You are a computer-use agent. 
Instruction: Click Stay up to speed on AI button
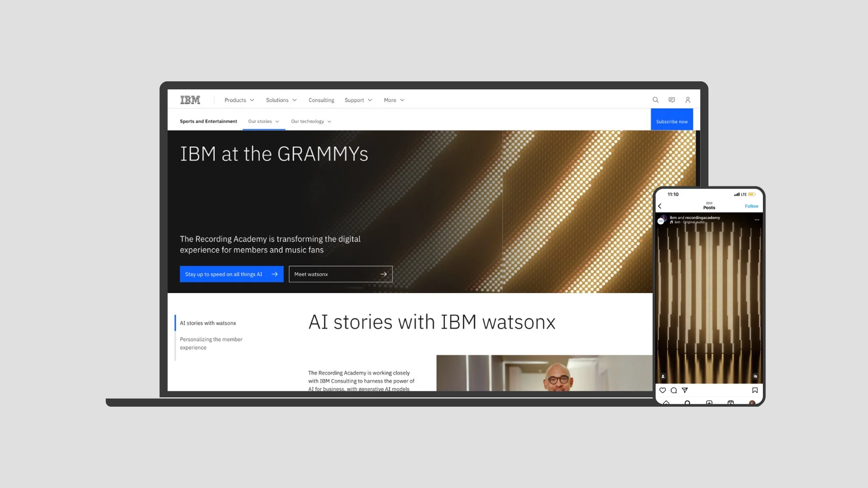pos(231,274)
